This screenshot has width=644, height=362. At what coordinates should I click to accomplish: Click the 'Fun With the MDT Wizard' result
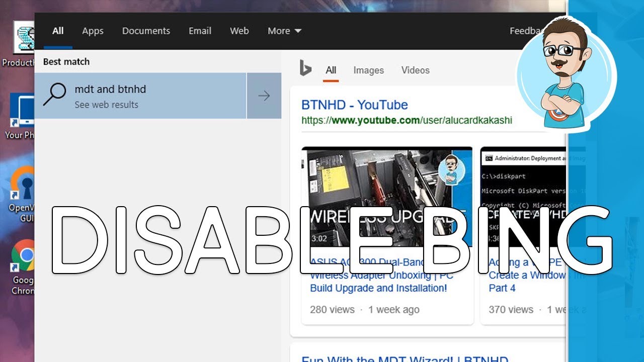pos(405,358)
